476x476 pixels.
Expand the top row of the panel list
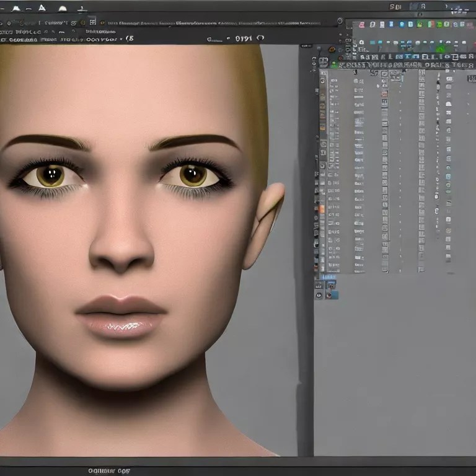coord(324,74)
